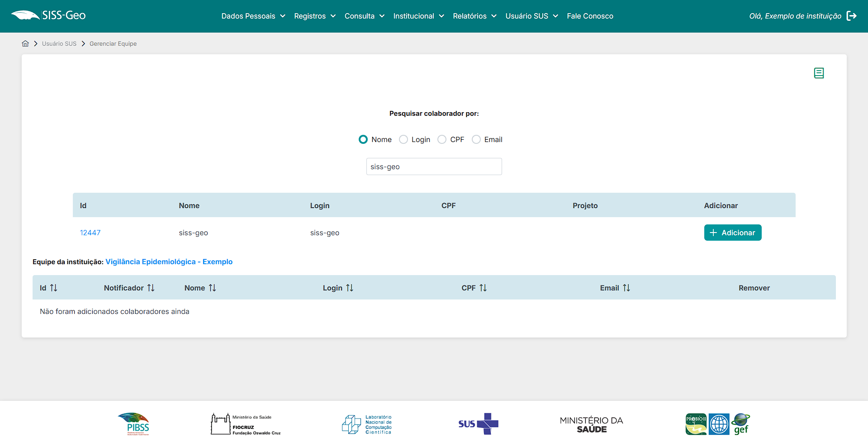Open the Fale Conosco menu item

click(590, 16)
